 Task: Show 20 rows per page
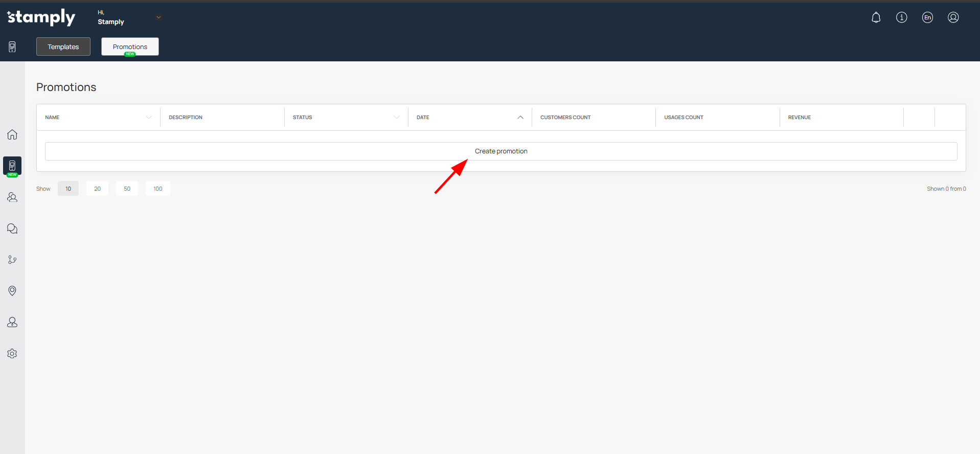97,189
